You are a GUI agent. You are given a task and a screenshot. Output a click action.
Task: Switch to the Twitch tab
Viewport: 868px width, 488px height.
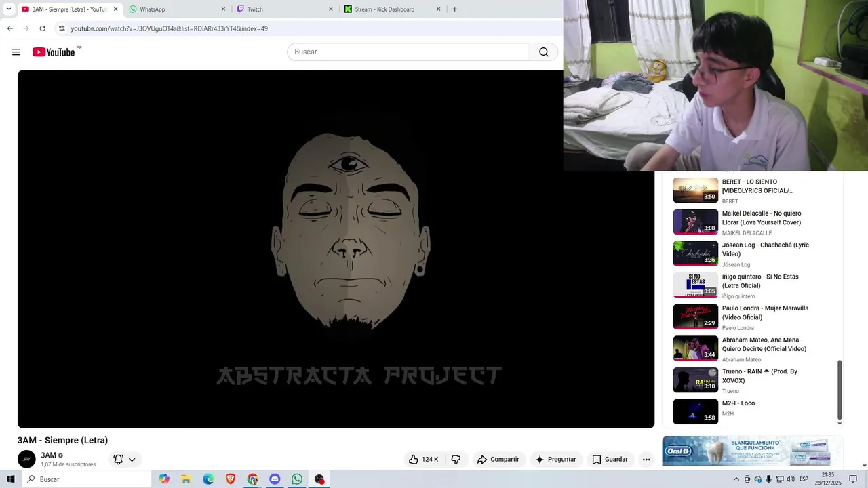coord(285,9)
